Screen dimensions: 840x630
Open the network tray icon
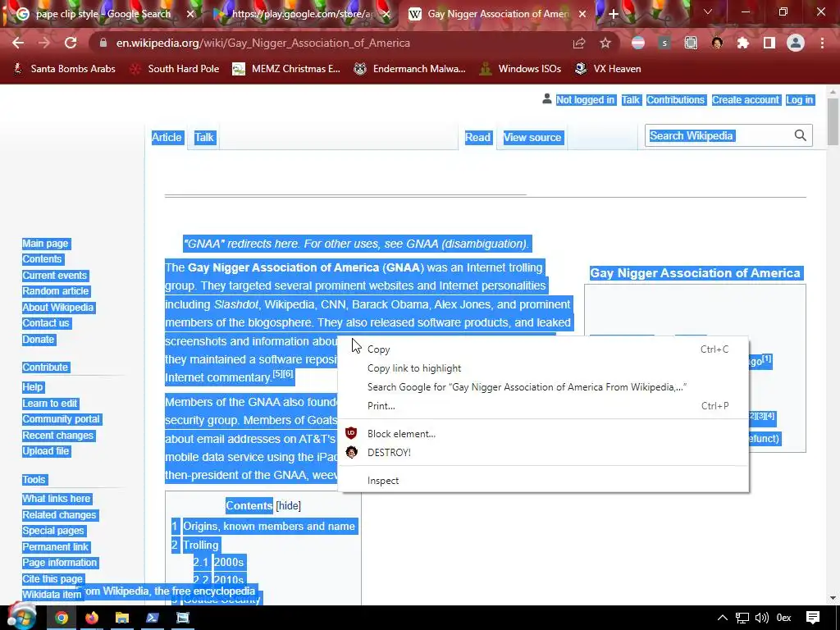tap(742, 618)
